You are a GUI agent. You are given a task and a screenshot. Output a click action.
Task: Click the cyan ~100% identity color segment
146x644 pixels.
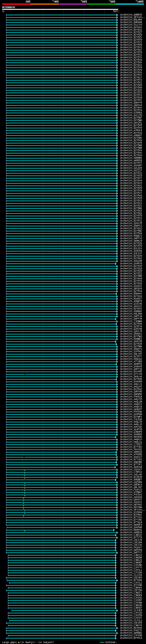pyautogui.click(x=130, y=4)
